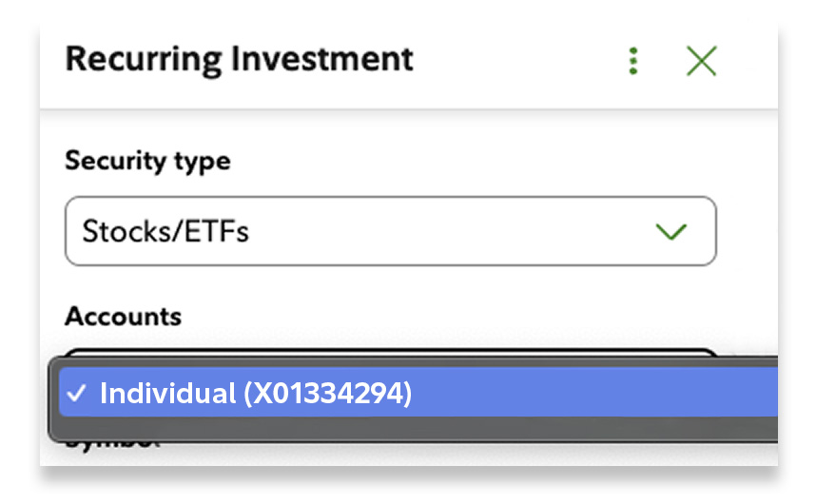Click the account number X01334294 text
816x504 pixels.
(x=327, y=394)
